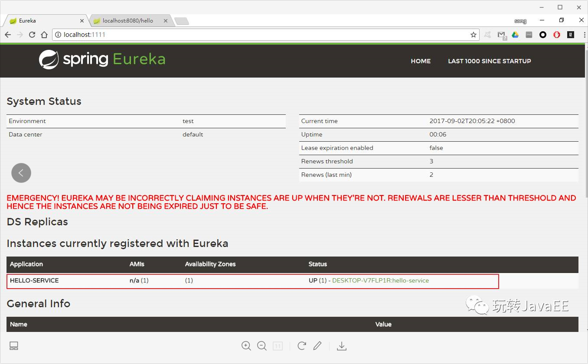Image resolution: width=588 pixels, height=364 pixels.
Task: Select the value default in Data center row
Action: click(193, 134)
